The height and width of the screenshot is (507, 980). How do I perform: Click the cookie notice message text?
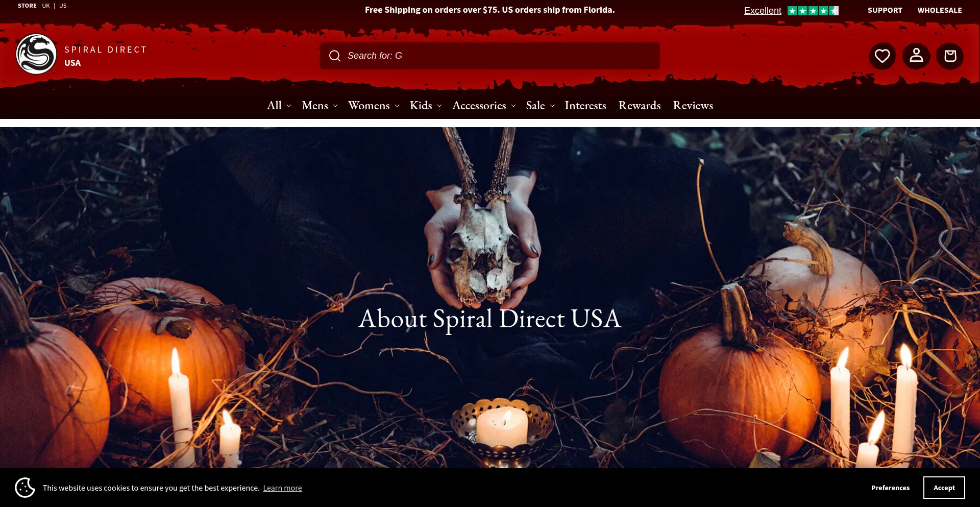(151, 488)
